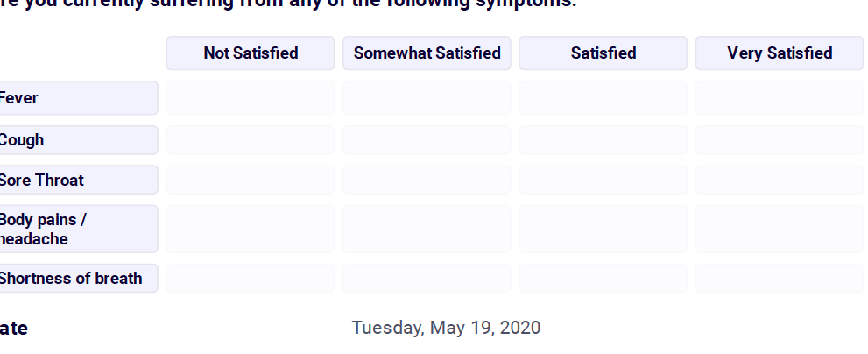Image resolution: width=868 pixels, height=354 pixels.
Task: Pick Not Satisfied for Sore Throat
Action: point(251,180)
